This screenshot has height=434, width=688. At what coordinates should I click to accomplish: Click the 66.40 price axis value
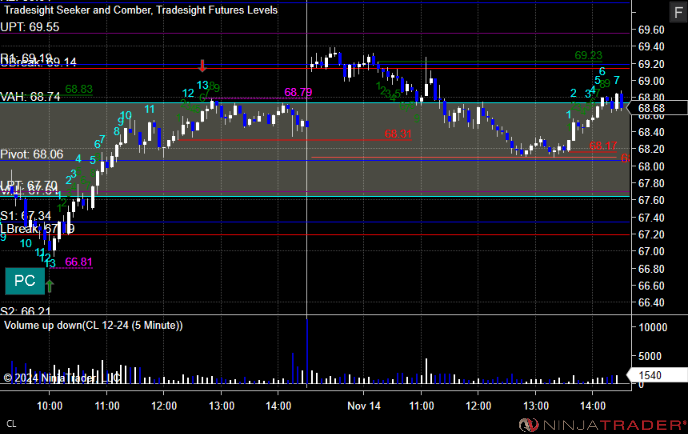(x=651, y=302)
